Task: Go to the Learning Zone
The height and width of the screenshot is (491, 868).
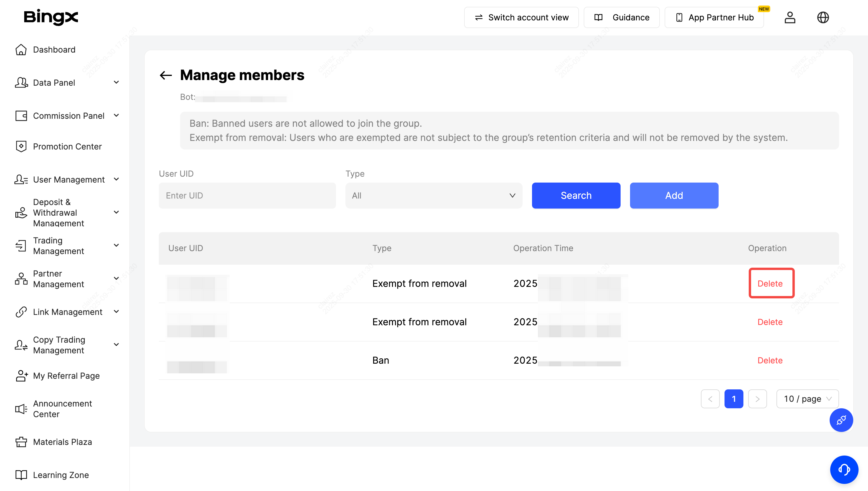Action: (x=61, y=475)
